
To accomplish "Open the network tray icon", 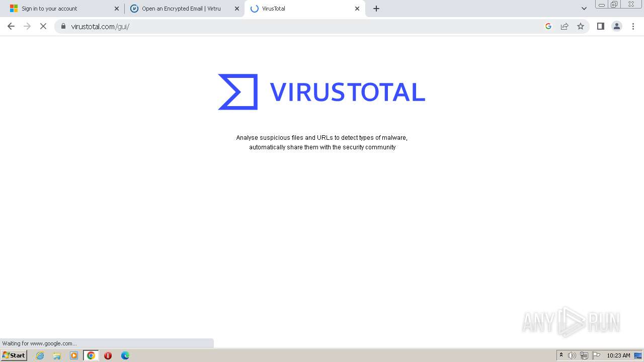I will point(584,355).
